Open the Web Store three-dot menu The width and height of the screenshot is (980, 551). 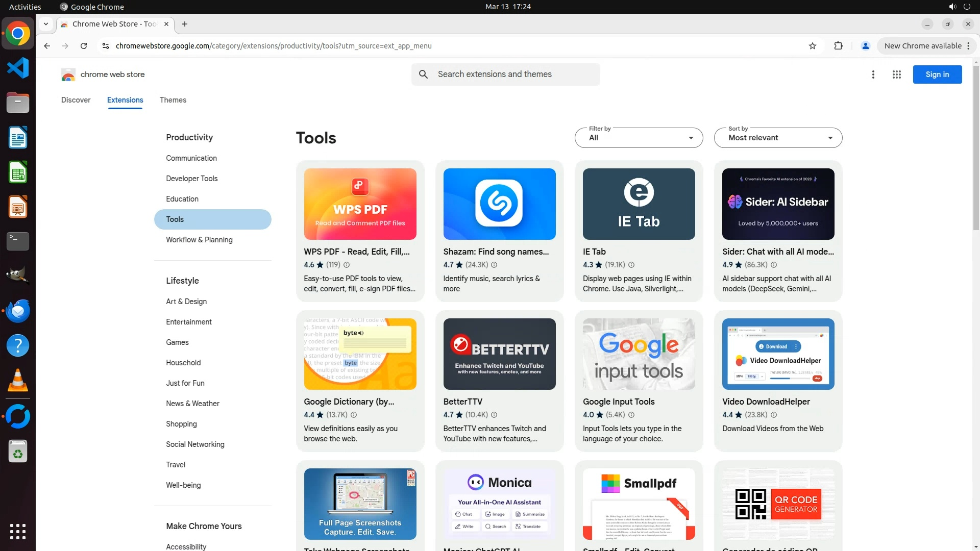coord(873,74)
